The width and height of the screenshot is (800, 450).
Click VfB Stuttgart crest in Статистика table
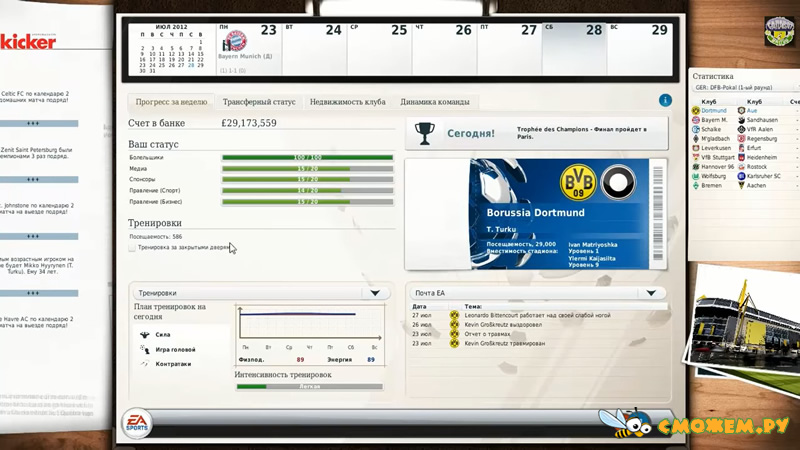click(695, 157)
